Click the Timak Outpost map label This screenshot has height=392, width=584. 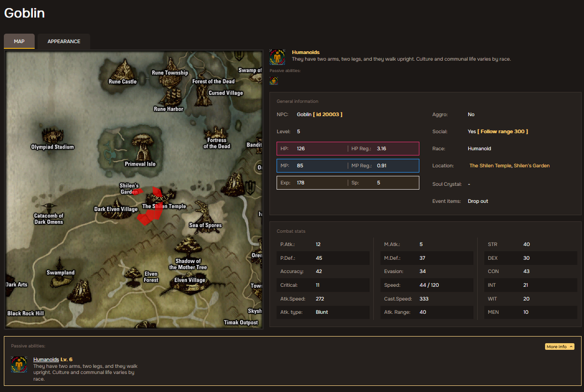(241, 322)
